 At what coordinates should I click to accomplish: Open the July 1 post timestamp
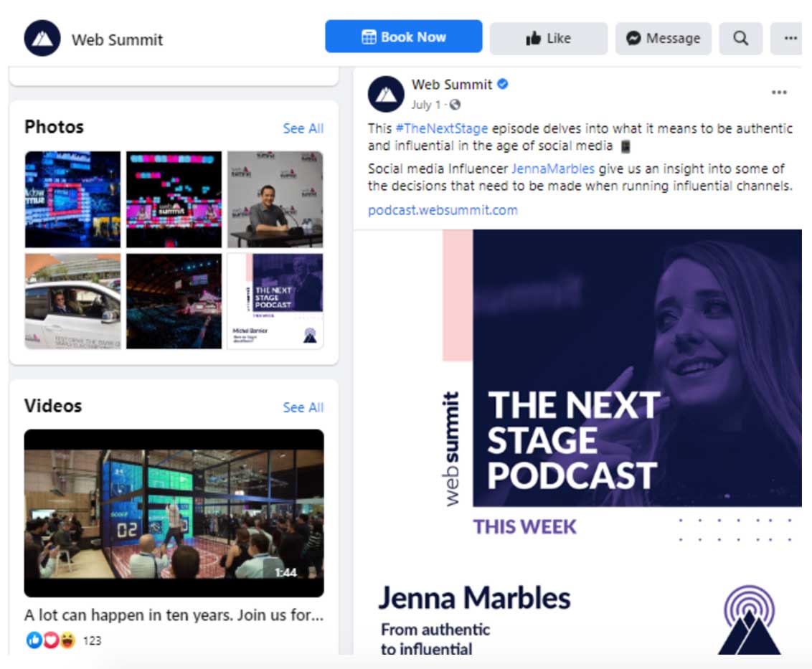click(425, 105)
